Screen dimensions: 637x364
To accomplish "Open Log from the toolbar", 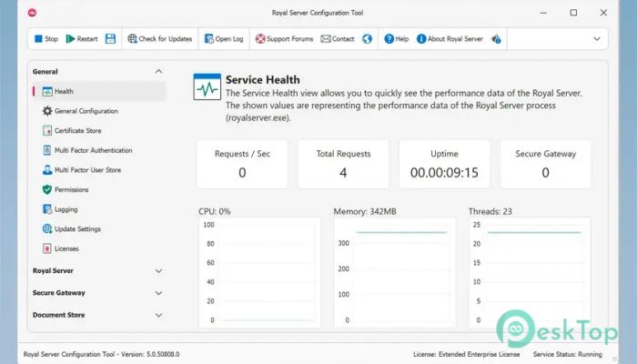I will coord(224,39).
